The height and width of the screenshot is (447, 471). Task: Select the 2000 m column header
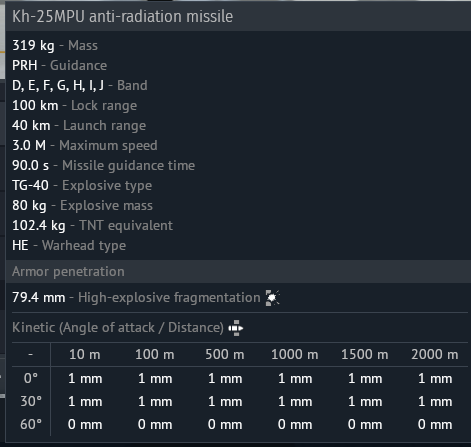[435, 354]
